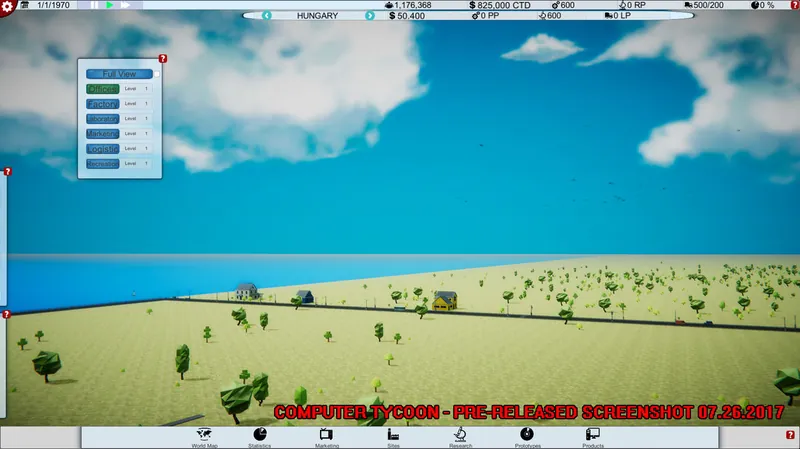Open help for the buildings panel
The height and width of the screenshot is (449, 800).
[x=163, y=59]
